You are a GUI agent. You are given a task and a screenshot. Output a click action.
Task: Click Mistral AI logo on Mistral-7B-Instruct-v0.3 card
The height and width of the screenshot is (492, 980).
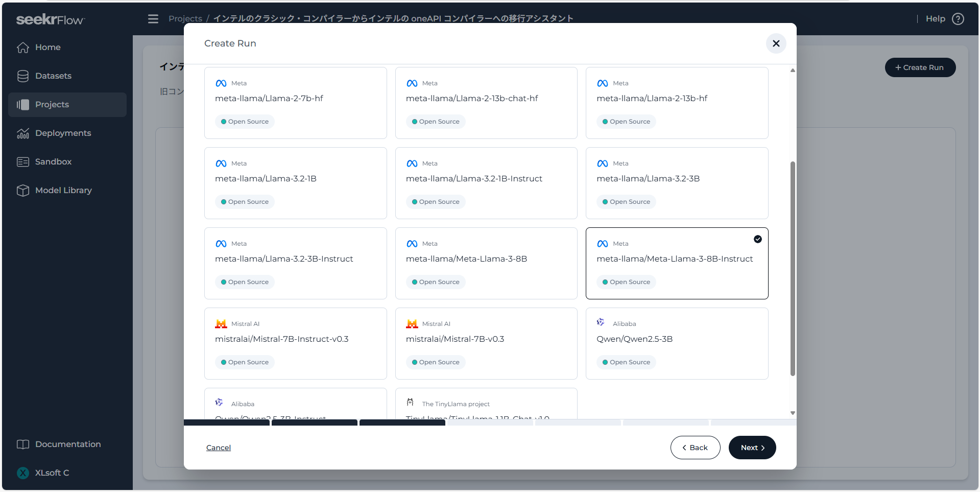(221, 324)
